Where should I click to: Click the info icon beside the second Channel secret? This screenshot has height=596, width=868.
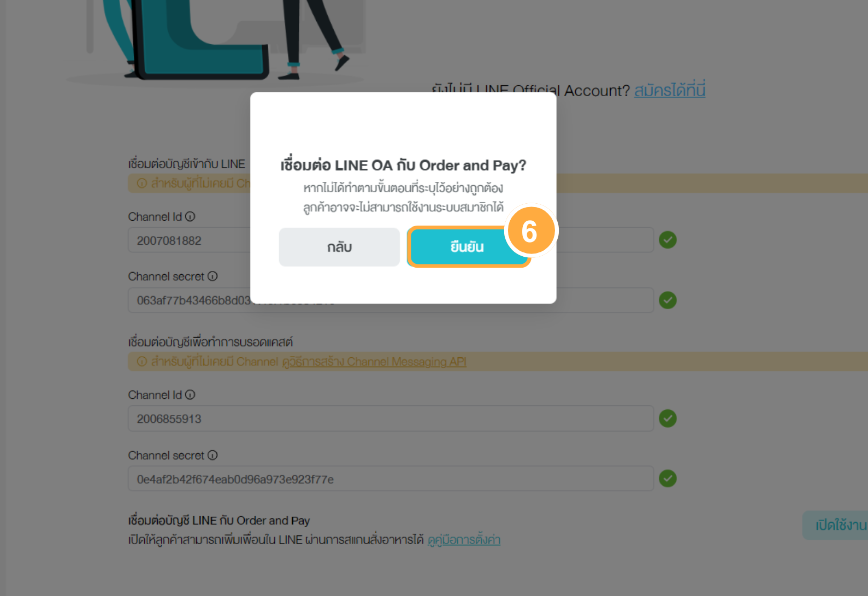click(212, 455)
